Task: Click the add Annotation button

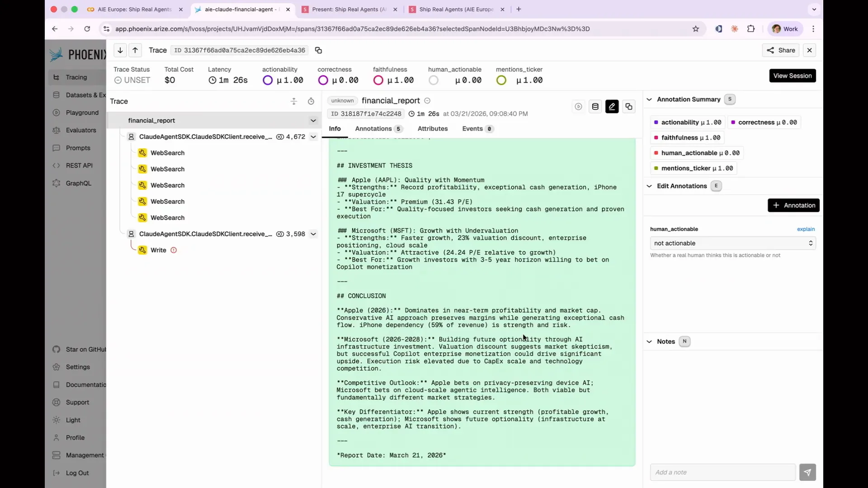Action: click(x=793, y=206)
